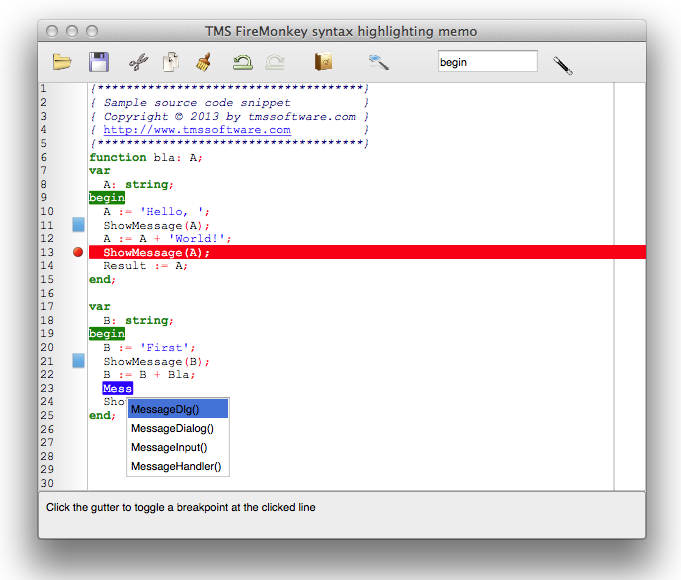Screen dimensions: 681x580
Task: Click the green undo arrow icon
Action: pos(242,62)
